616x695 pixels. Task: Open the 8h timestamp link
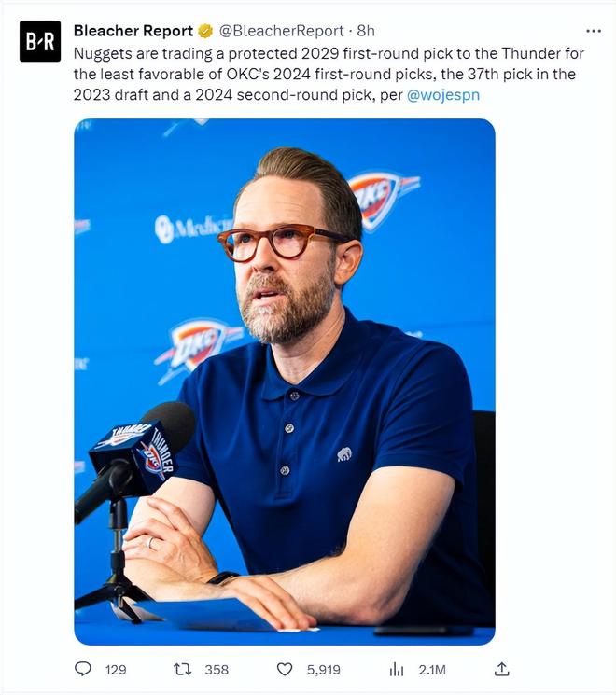tap(366, 31)
